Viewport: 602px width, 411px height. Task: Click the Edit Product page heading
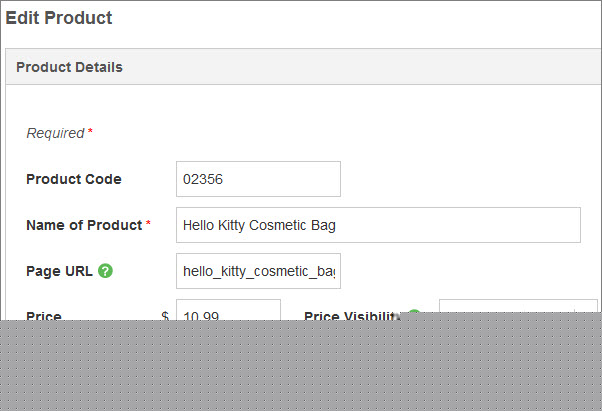tap(59, 18)
